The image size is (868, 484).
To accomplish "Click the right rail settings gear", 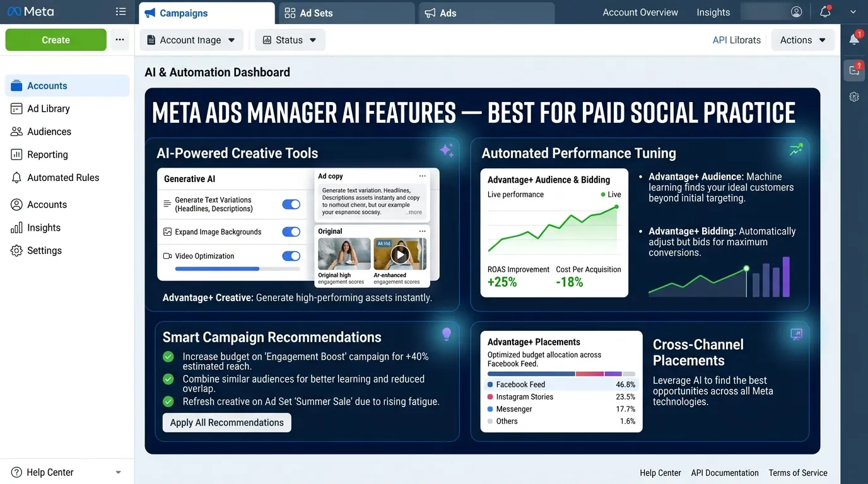I will (854, 97).
